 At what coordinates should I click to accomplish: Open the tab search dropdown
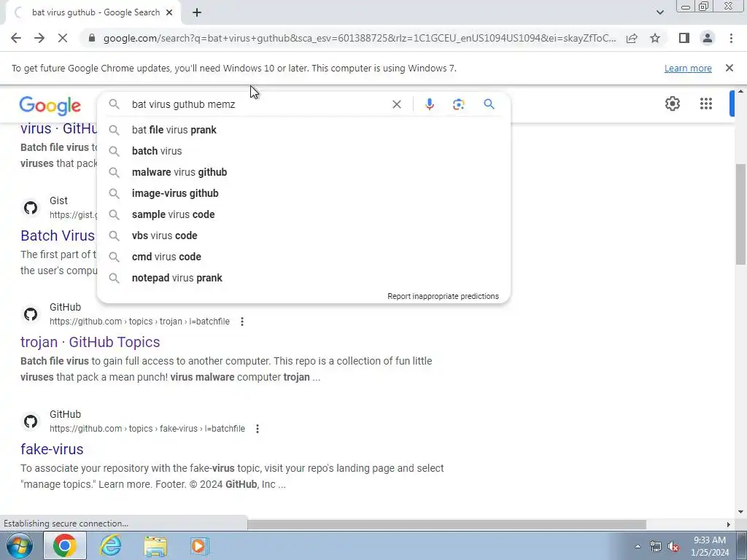click(659, 12)
